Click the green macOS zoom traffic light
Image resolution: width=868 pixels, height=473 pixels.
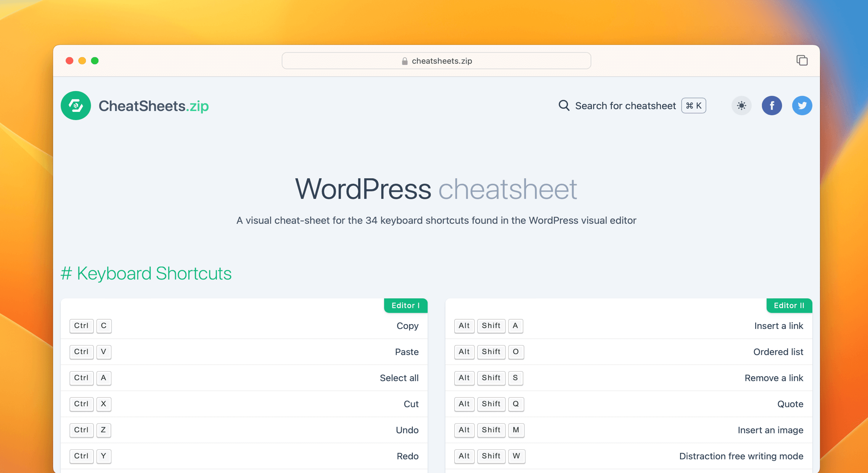95,61
